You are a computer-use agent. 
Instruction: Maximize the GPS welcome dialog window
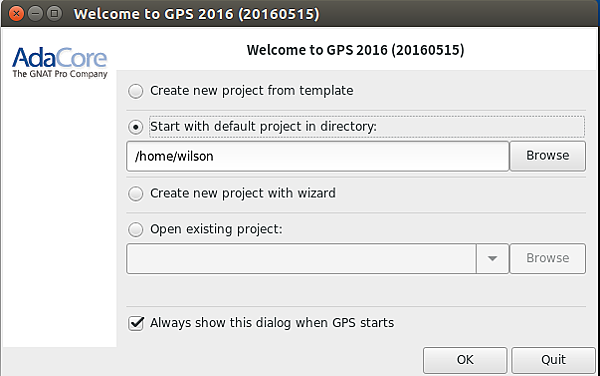(x=54, y=14)
